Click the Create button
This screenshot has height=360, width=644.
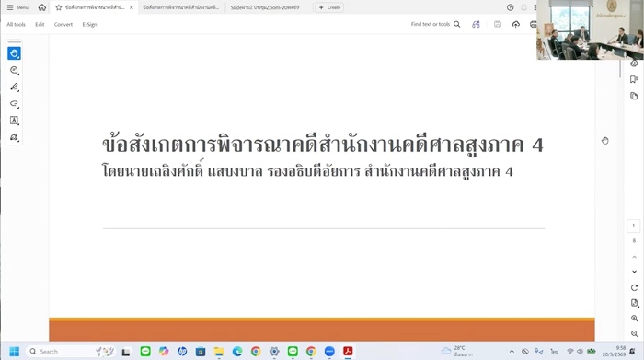pyautogui.click(x=329, y=7)
